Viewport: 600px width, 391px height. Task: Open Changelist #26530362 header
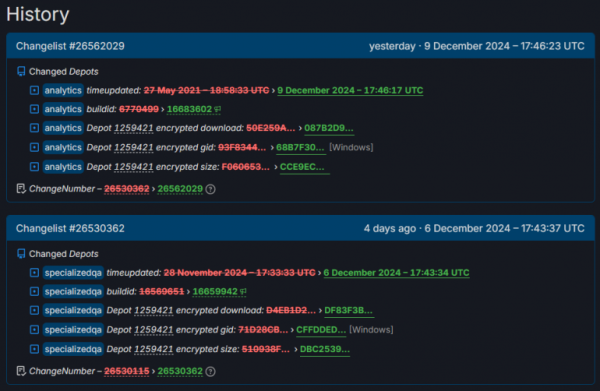coord(70,228)
